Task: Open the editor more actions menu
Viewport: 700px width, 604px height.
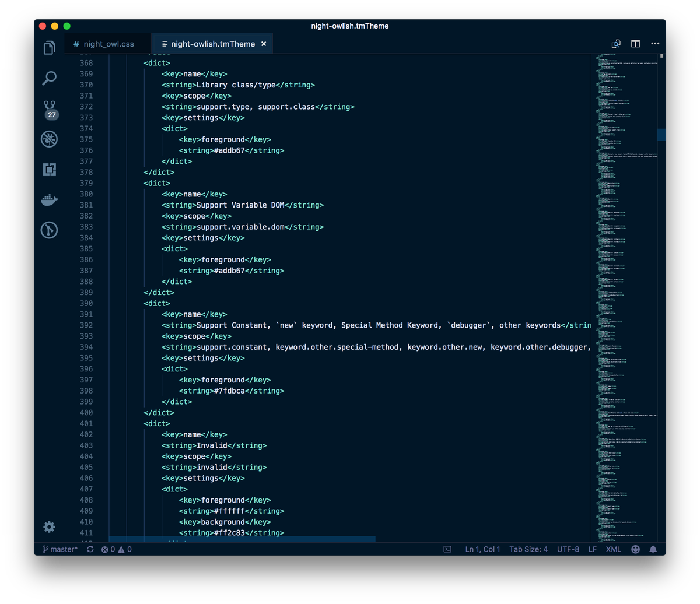Action: [655, 43]
